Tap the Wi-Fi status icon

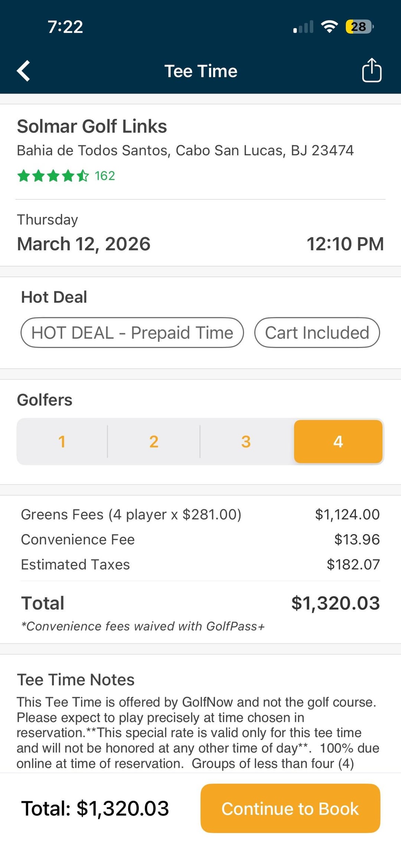329,27
